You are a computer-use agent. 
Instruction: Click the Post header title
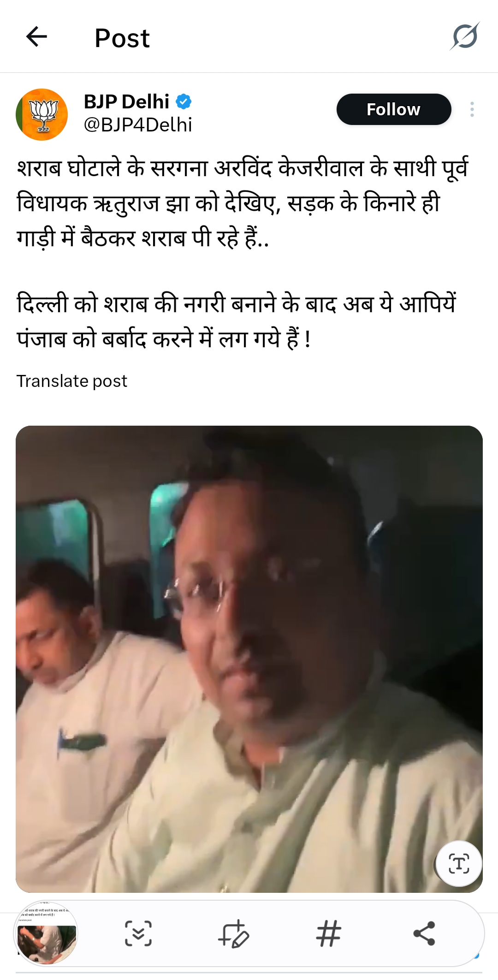tap(122, 38)
